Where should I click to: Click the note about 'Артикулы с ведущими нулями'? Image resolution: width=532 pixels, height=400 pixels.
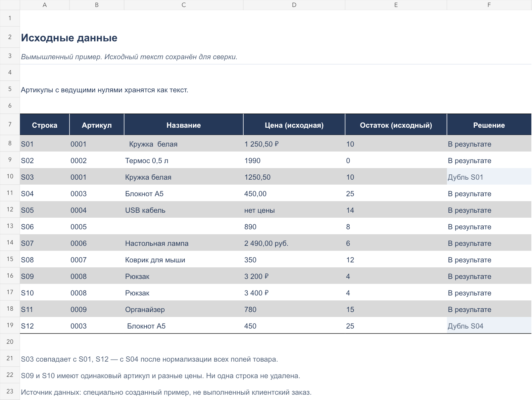click(105, 90)
